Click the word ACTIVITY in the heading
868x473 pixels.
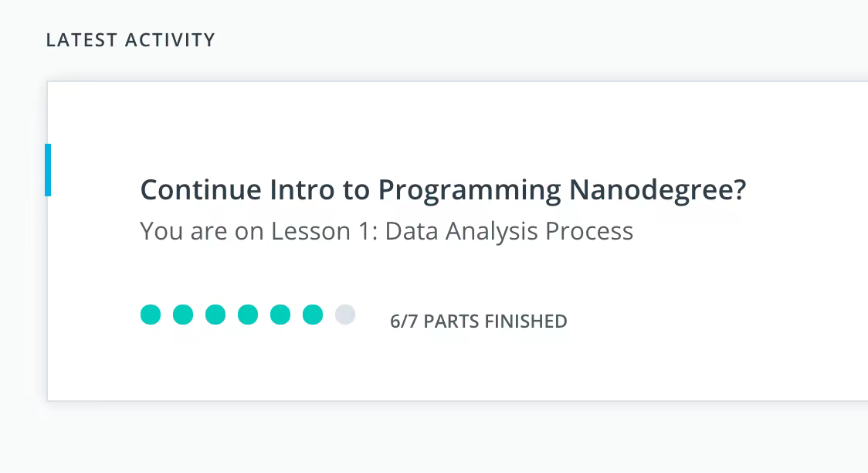[171, 40]
